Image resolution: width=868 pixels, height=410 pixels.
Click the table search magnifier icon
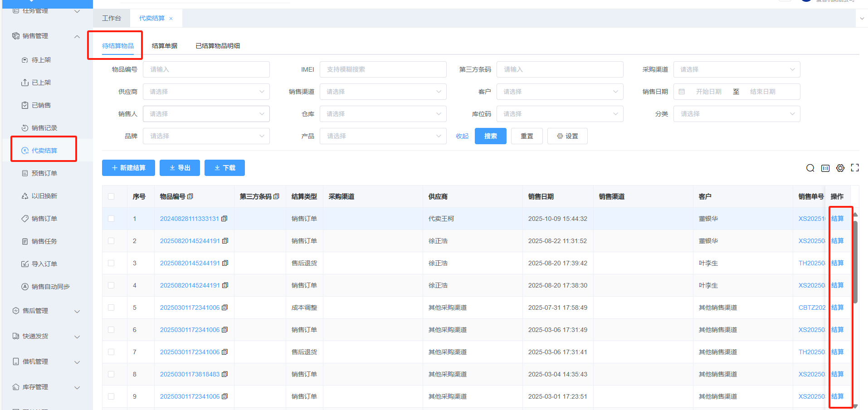click(810, 168)
